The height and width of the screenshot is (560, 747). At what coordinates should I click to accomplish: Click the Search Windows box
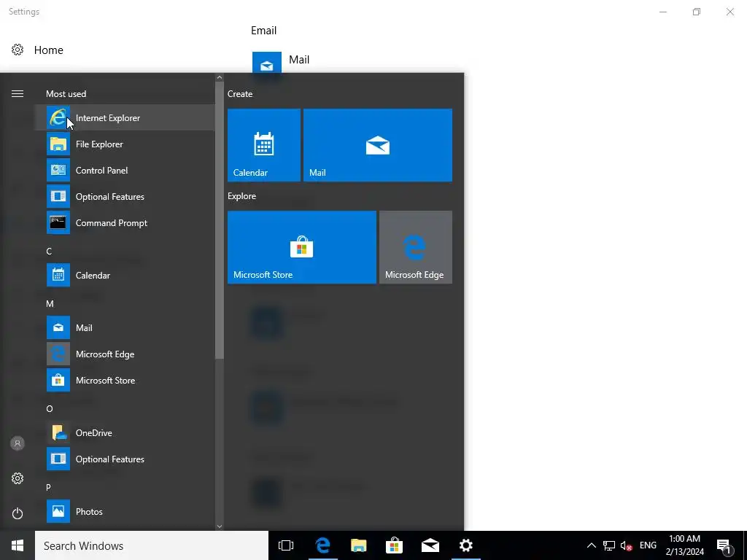coord(152,545)
